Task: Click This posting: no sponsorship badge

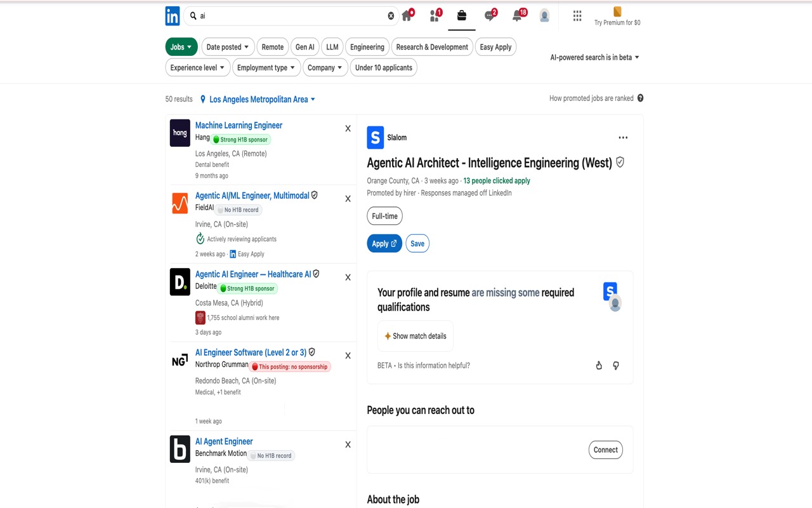Action: tap(290, 366)
